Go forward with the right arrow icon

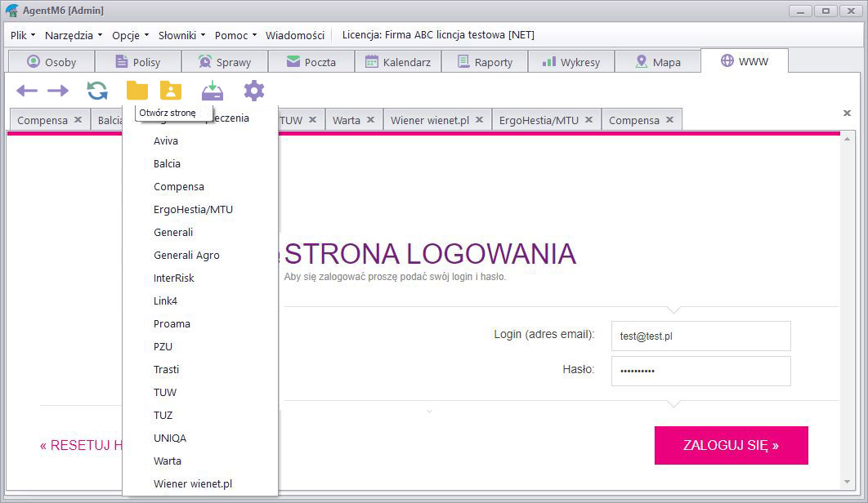(58, 91)
